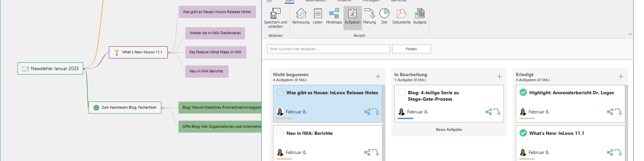
Task: Check off the Blog: 4-teilige Serie task
Action: pos(402,93)
